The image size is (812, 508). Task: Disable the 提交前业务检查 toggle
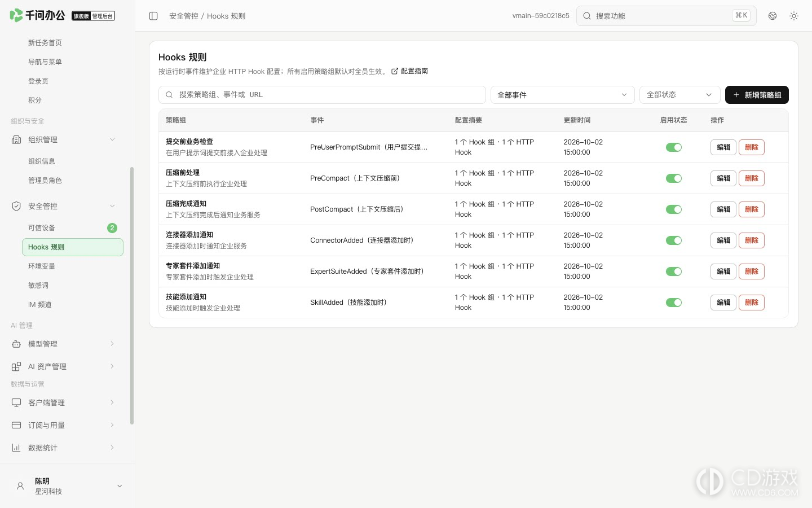point(674,147)
